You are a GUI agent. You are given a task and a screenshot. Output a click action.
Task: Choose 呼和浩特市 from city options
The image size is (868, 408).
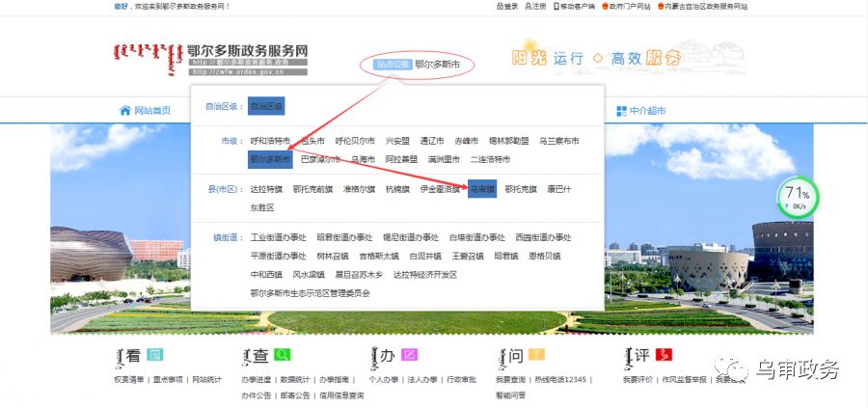click(270, 141)
